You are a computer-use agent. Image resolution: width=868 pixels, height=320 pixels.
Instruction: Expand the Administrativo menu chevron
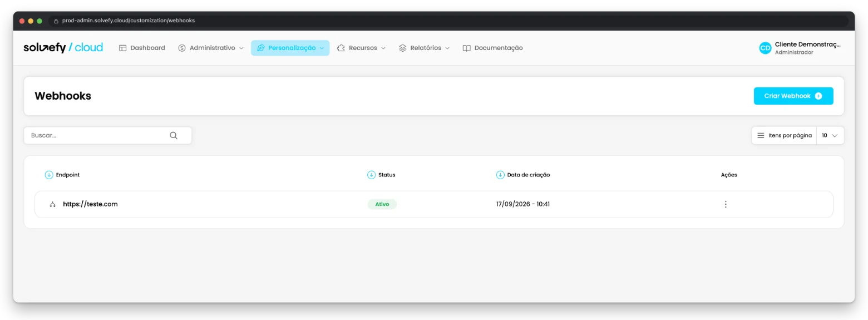[x=241, y=48]
